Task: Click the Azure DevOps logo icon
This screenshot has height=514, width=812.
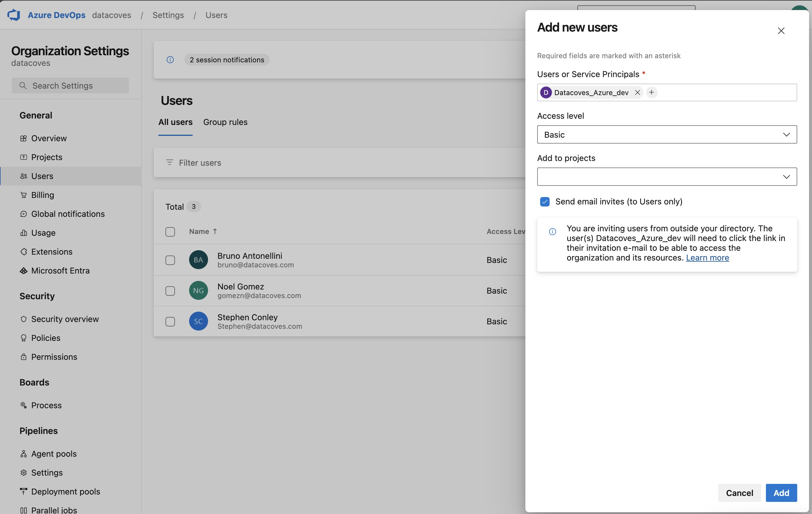Action: (x=14, y=15)
